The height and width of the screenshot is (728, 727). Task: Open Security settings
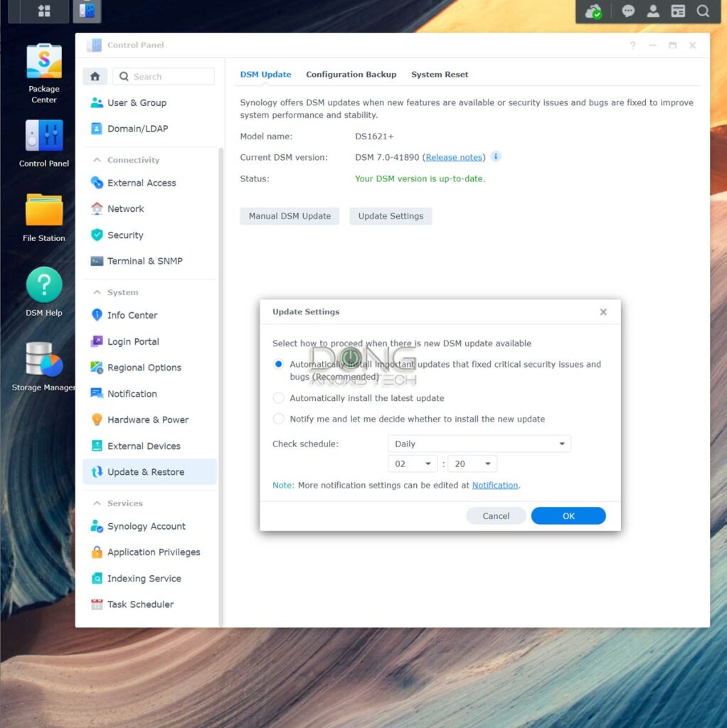(149, 235)
